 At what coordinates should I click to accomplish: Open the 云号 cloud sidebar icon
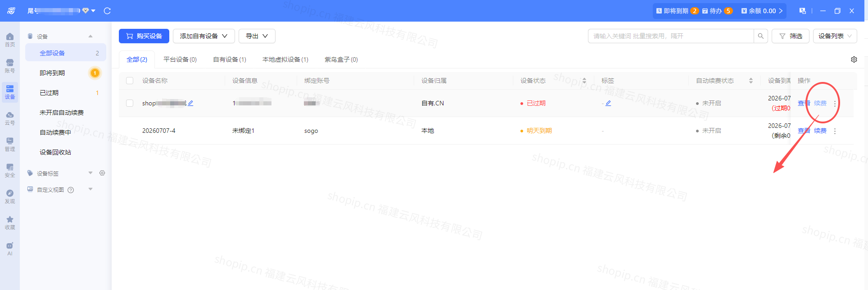coord(10,118)
